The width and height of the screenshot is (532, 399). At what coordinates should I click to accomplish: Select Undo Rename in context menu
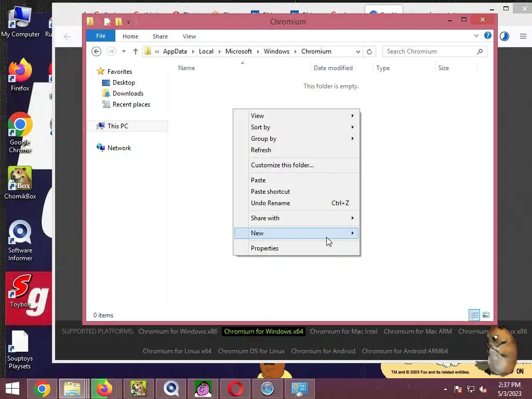point(296,203)
